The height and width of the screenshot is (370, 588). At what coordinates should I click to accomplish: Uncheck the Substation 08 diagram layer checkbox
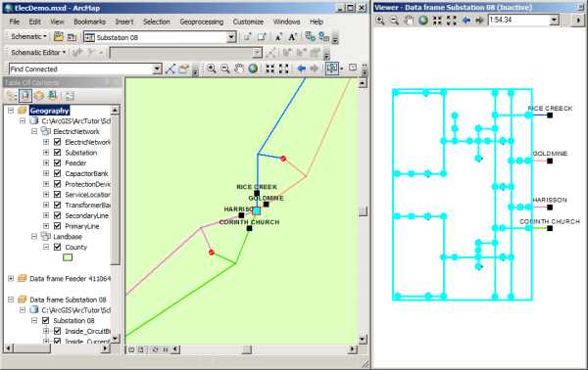coord(46,320)
